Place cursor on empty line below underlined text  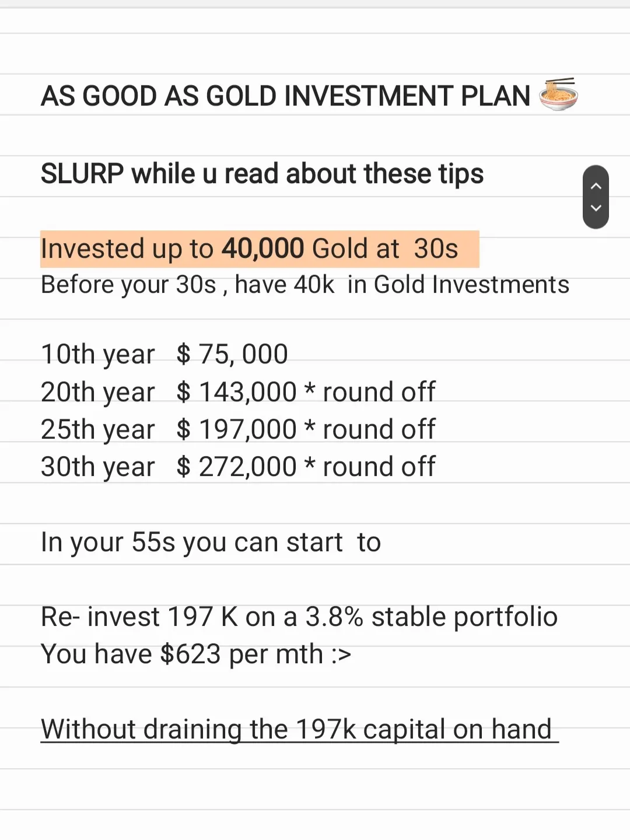[315, 790]
